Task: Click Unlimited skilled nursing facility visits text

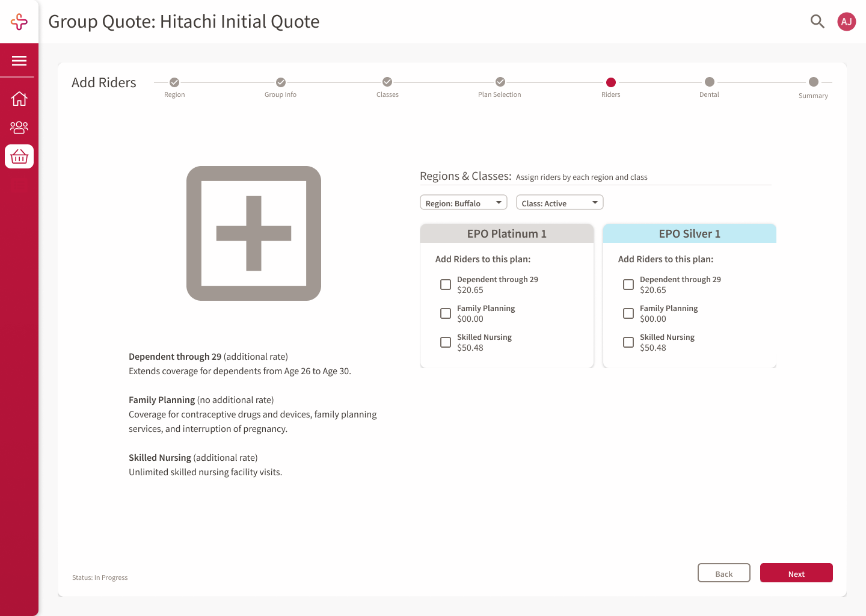Action: 205,472
